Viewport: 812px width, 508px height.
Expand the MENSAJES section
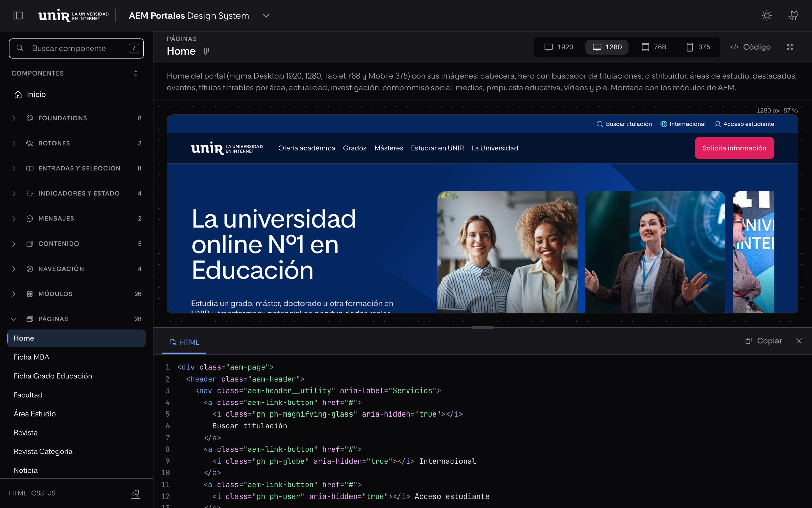pos(76,218)
